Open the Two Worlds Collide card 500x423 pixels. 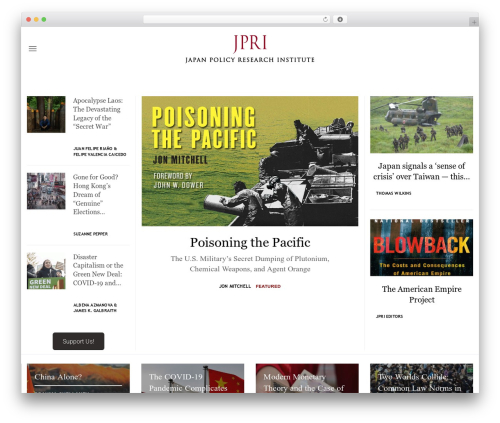(421, 378)
